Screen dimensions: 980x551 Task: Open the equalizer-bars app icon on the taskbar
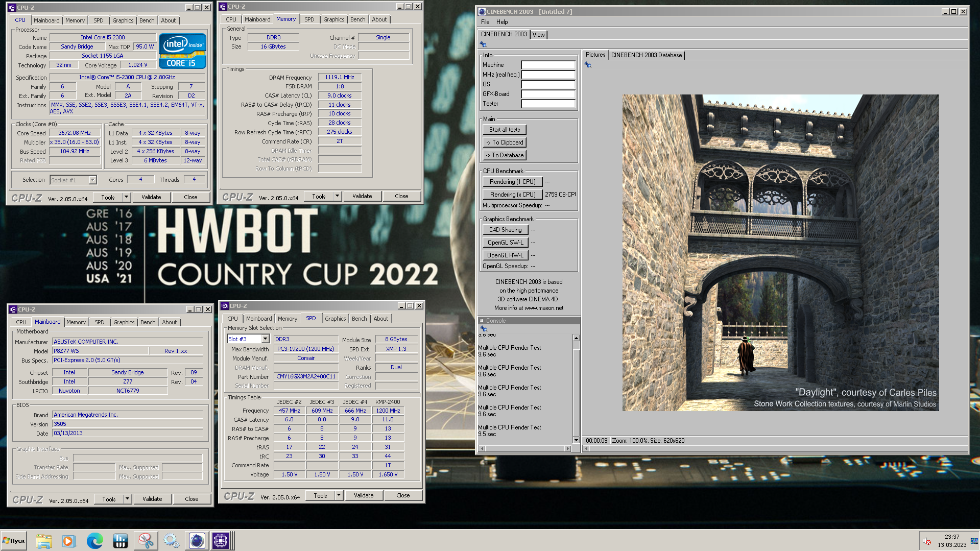tap(120, 540)
